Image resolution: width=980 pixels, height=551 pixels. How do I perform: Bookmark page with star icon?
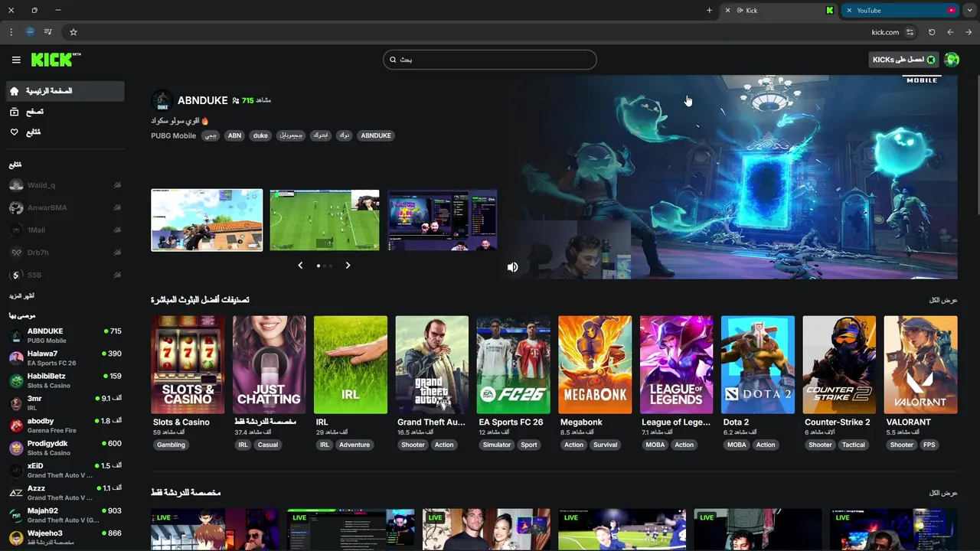tap(73, 32)
